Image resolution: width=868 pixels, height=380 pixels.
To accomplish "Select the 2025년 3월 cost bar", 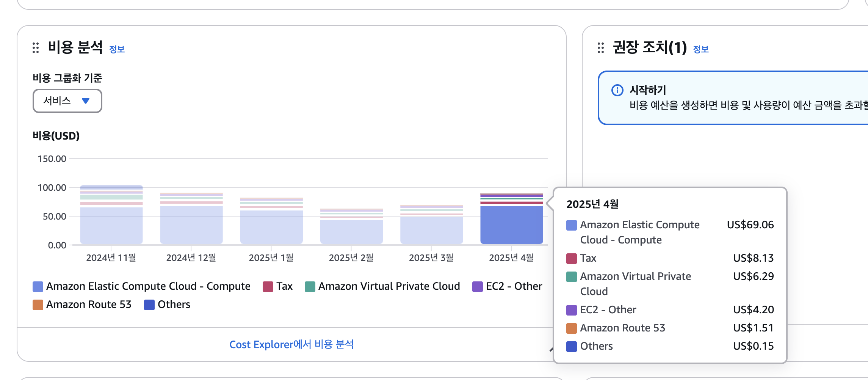I will 431,225.
